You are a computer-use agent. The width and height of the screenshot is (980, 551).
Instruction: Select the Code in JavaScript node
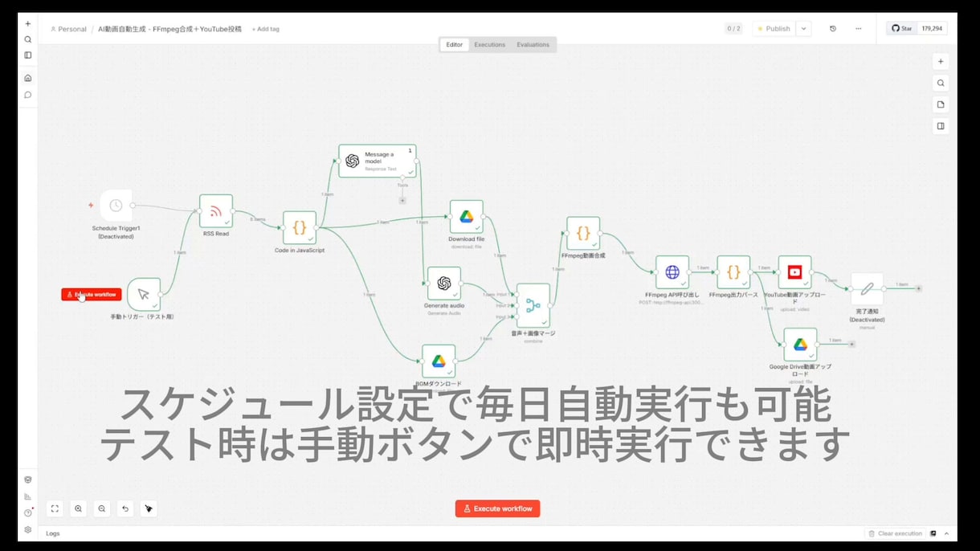300,228
